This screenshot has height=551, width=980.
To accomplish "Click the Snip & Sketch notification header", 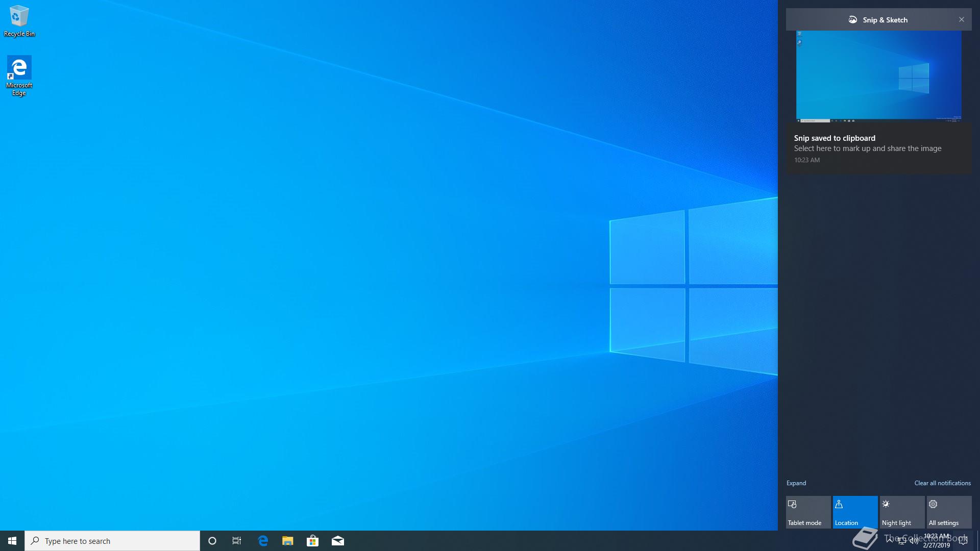I will 878,20.
